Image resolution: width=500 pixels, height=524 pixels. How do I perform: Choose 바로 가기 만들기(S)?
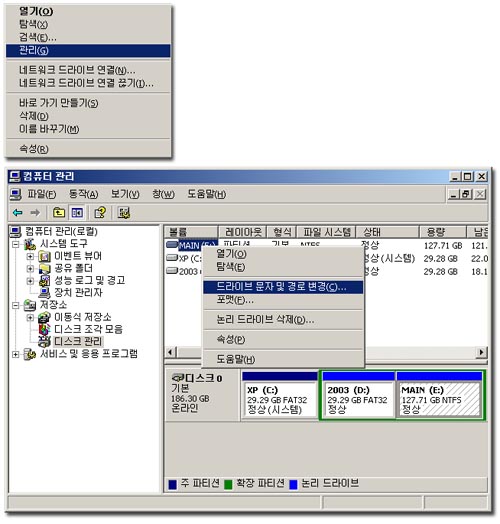click(88, 103)
